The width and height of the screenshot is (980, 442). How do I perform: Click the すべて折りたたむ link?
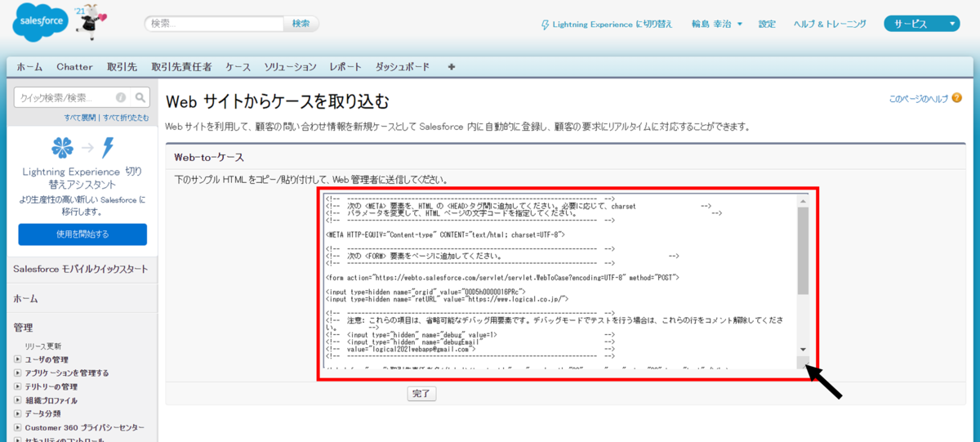[125, 118]
